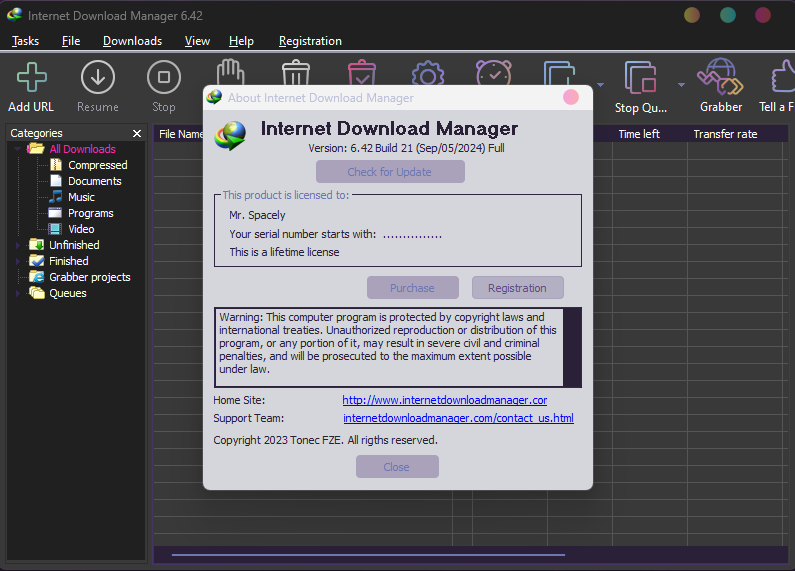Image resolution: width=795 pixels, height=571 pixels.
Task: Expand the Finished tree node
Action: pyautogui.click(x=18, y=261)
